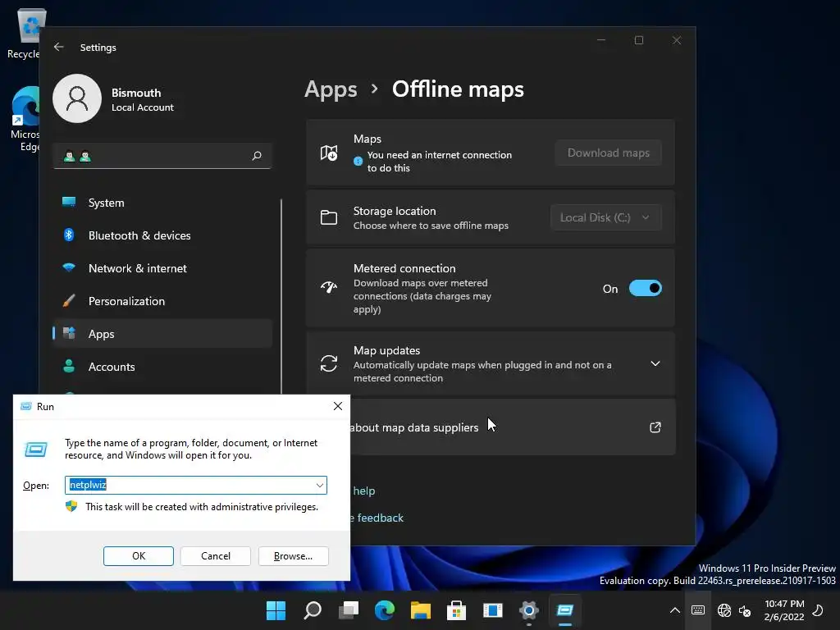Open Bluetooth & devices category
Viewport: 840px width, 630px height.
[x=162, y=235]
